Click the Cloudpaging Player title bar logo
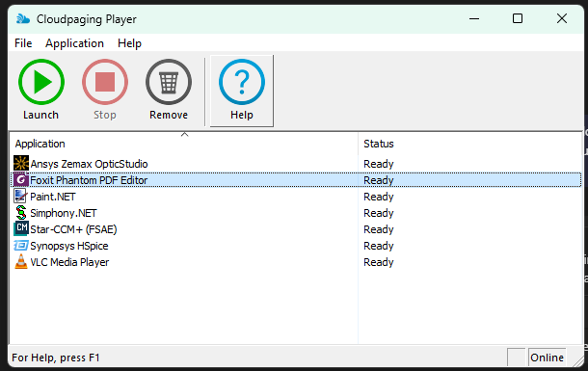 coord(23,18)
